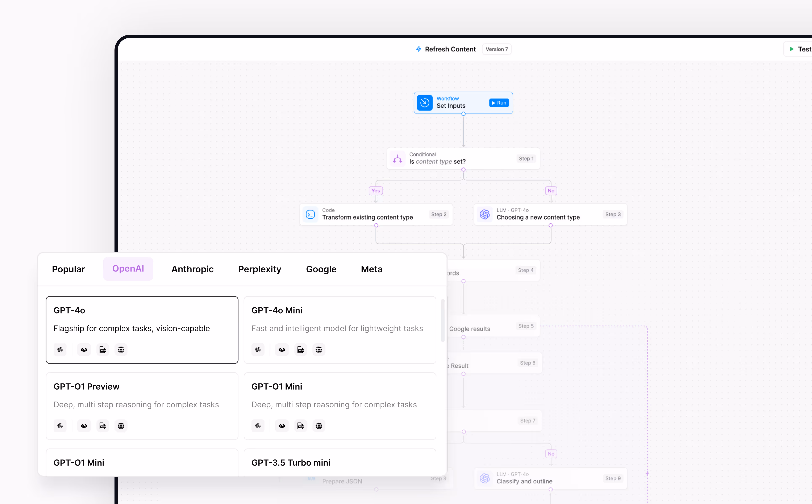Click 'Flagship for complex tasks, vision-capable' description

click(132, 328)
